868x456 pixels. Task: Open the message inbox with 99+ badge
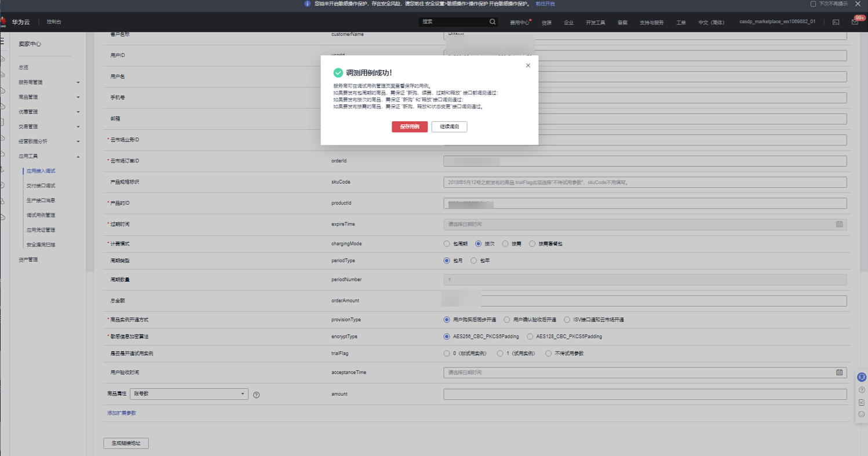coord(855,22)
